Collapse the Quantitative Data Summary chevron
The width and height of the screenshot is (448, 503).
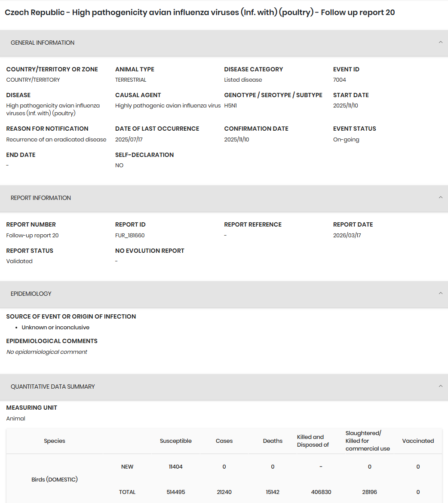pos(440,386)
